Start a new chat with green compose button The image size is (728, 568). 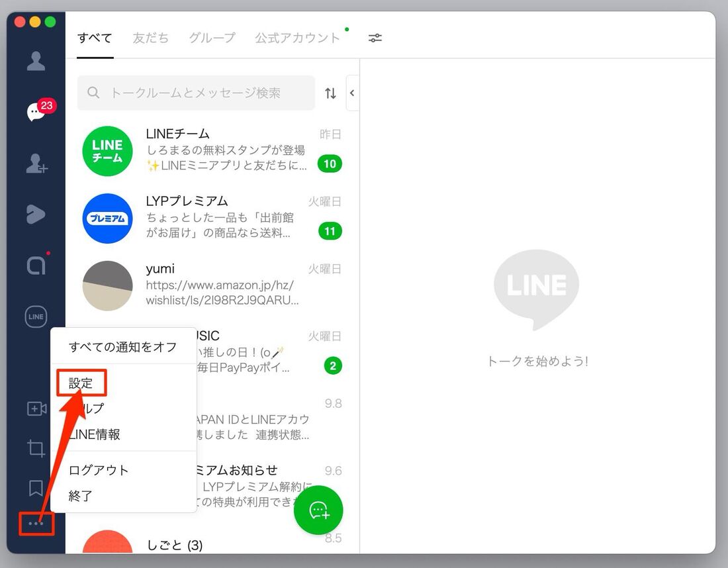point(318,510)
